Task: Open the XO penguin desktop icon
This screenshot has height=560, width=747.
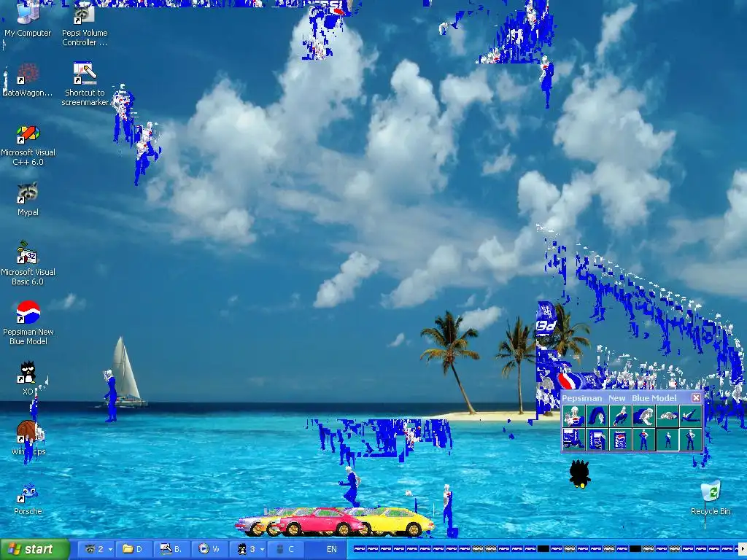Action: pos(28,378)
